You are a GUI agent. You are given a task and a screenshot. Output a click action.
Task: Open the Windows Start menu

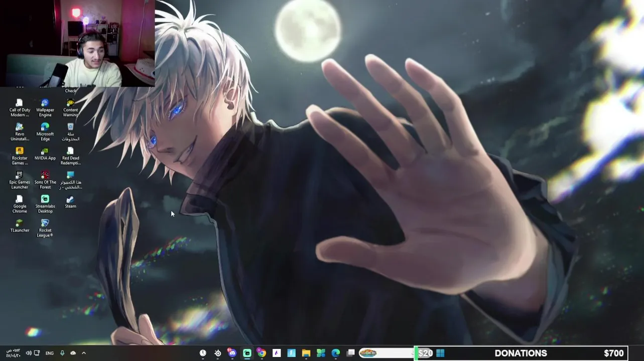coord(440,353)
